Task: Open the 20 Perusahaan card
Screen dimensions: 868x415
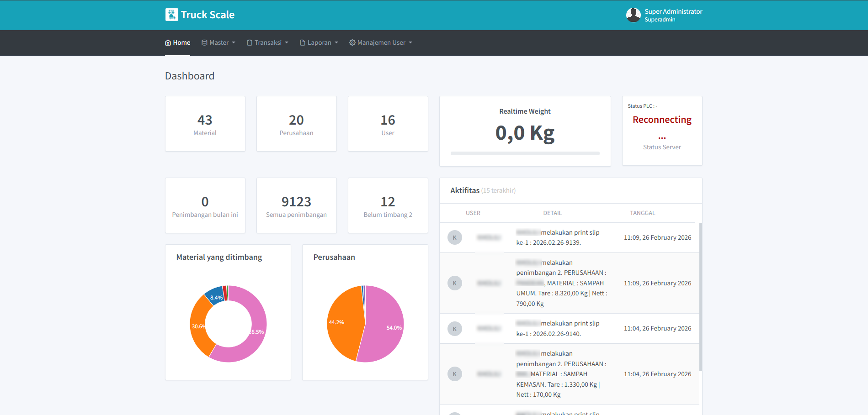Action: 297,124
